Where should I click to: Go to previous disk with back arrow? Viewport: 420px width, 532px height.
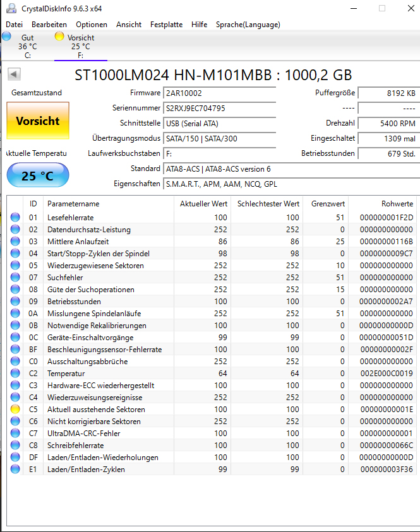click(x=15, y=74)
